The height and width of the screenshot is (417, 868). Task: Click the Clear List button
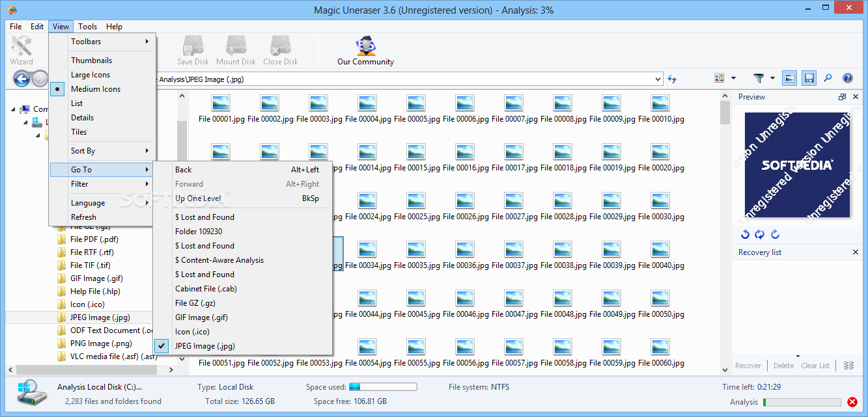click(815, 366)
